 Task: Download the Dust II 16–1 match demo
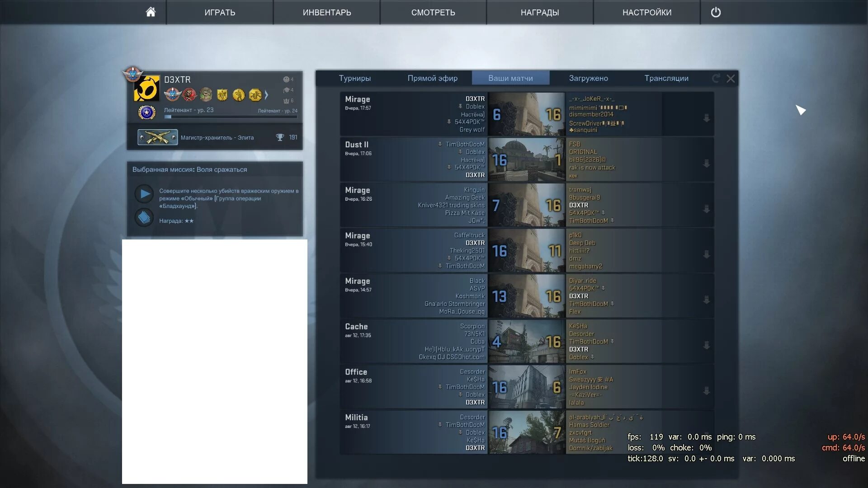coord(706,164)
